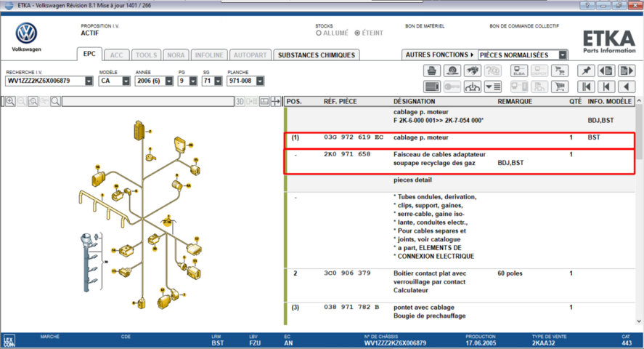
Task: Jump to previous group bar-arrow icon
Action: (x=606, y=87)
